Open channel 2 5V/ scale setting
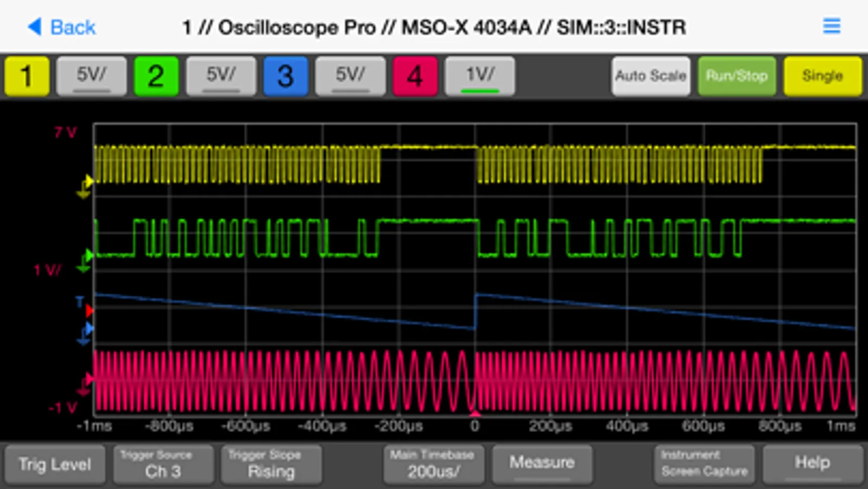The width and height of the screenshot is (868, 489). pyautogui.click(x=221, y=76)
